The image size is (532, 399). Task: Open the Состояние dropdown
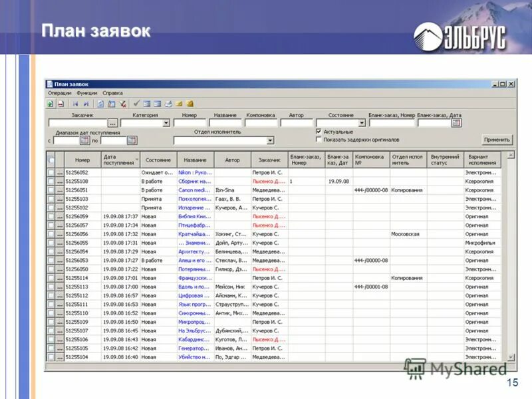point(362,123)
